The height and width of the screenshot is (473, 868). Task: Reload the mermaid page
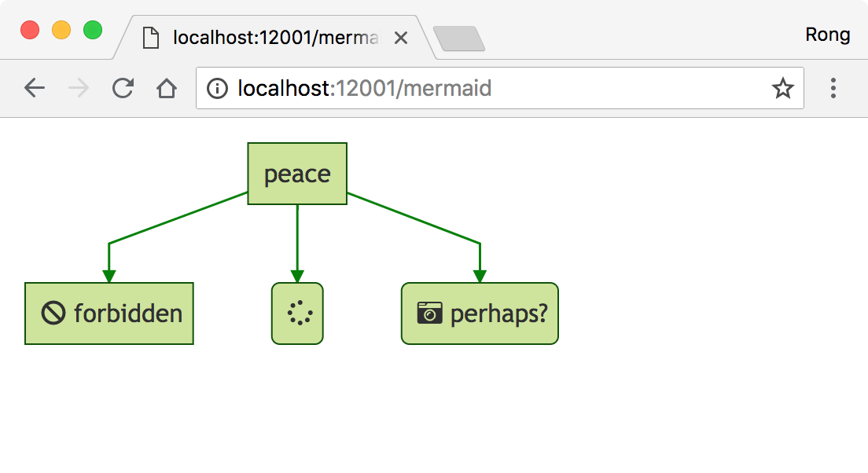pyautogui.click(x=123, y=88)
